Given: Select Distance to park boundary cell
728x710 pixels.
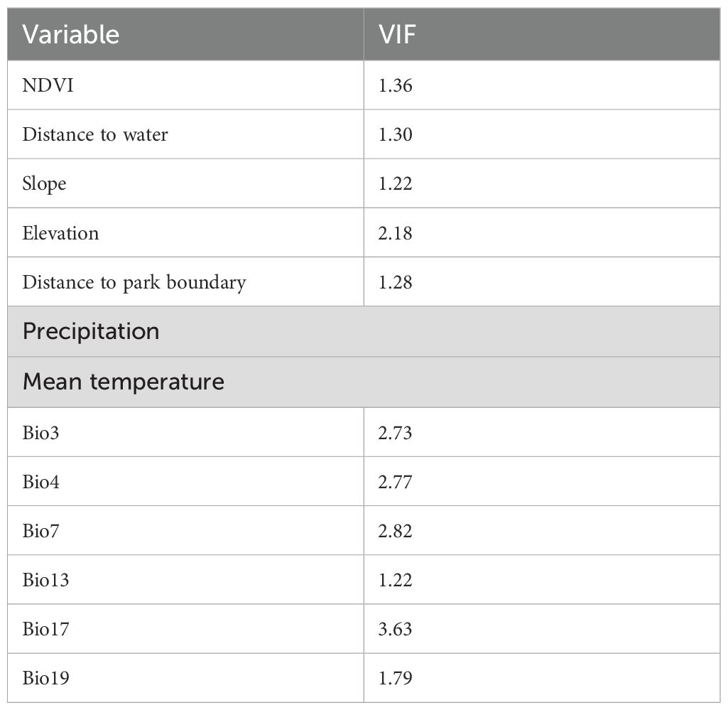Looking at the screenshot, I should click(134, 282).
